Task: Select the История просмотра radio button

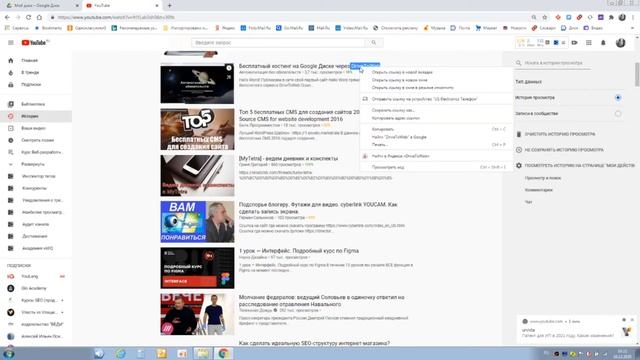Action: pos(618,98)
